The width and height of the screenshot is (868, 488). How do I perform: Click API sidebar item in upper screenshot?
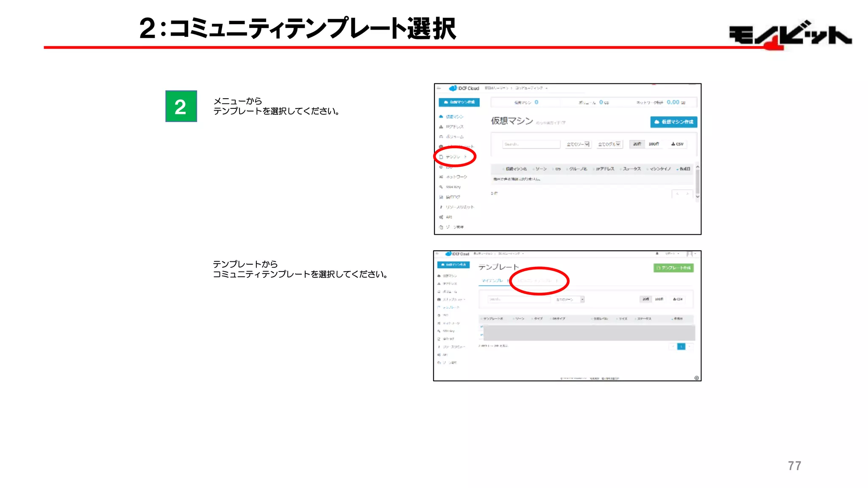click(x=448, y=217)
